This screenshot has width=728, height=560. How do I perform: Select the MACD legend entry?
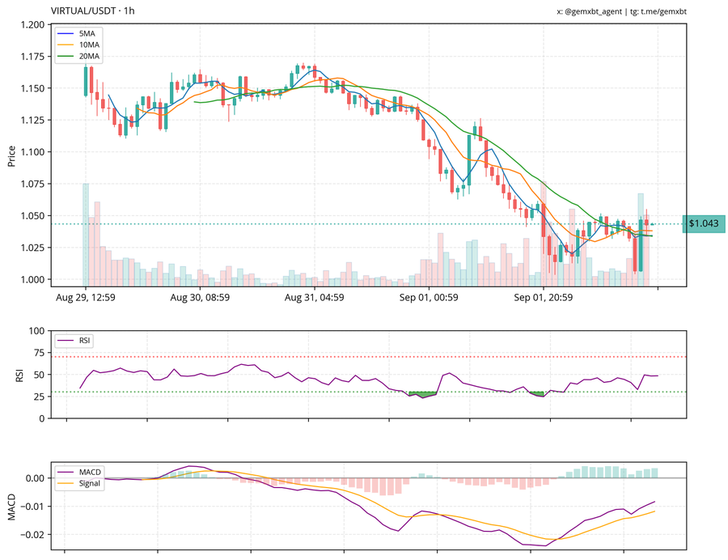pyautogui.click(x=79, y=472)
